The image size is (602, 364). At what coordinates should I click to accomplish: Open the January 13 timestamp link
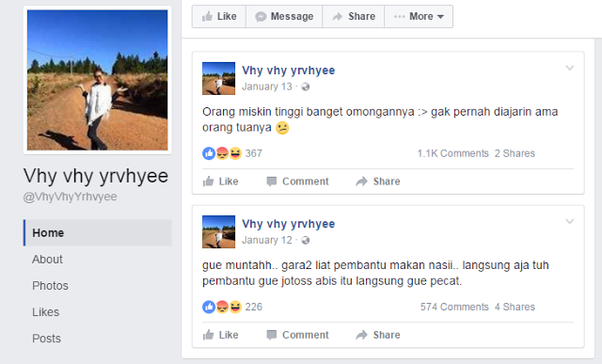(x=267, y=87)
